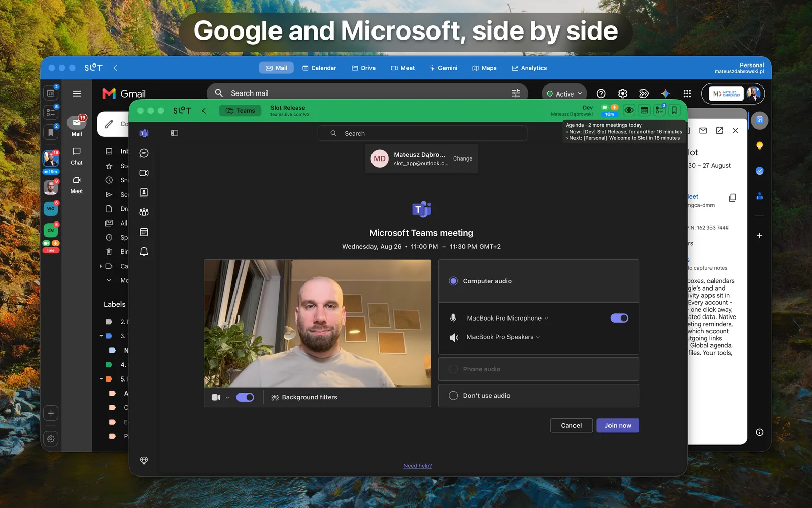Open the Calendar icon in Teams sidebar
This screenshot has width=812, height=508.
click(144, 232)
